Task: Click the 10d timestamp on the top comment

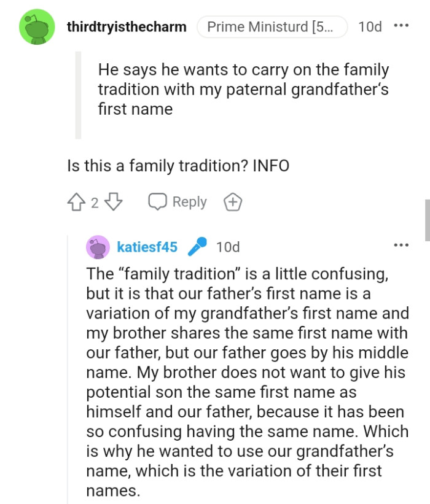Action: (369, 27)
